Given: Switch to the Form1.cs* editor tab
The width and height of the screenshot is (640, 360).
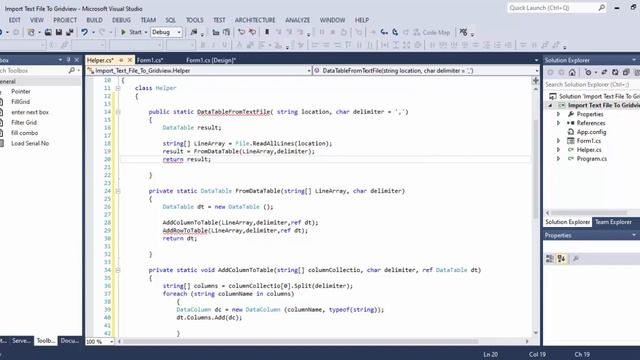Looking at the screenshot, I should pyautogui.click(x=150, y=60).
